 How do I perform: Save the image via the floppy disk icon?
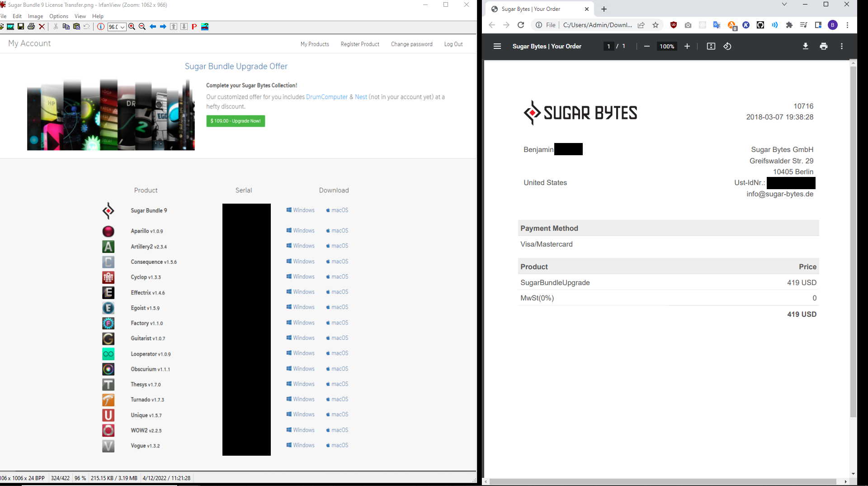click(x=21, y=27)
